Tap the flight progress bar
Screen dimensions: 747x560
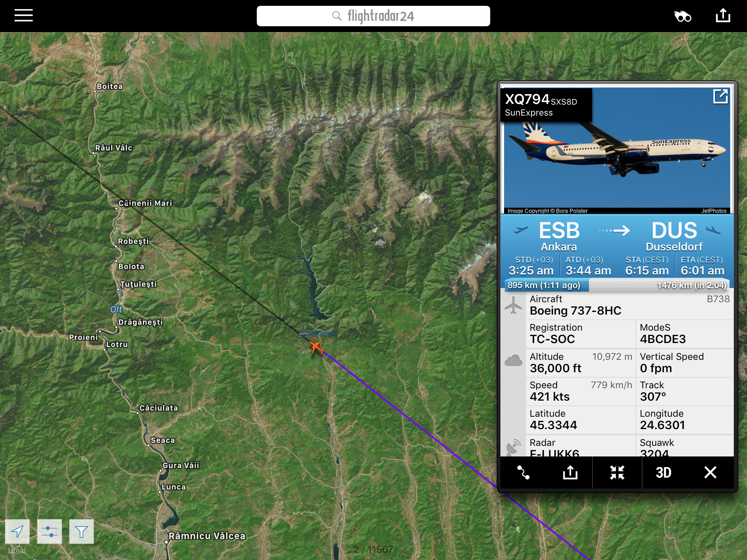(617, 285)
